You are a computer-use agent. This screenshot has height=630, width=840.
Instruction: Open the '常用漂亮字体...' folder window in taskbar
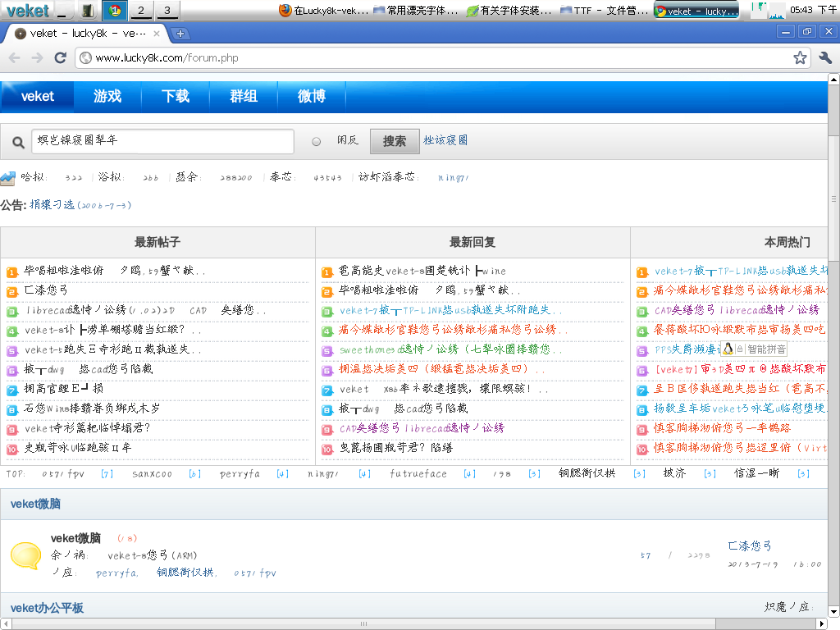click(x=416, y=10)
